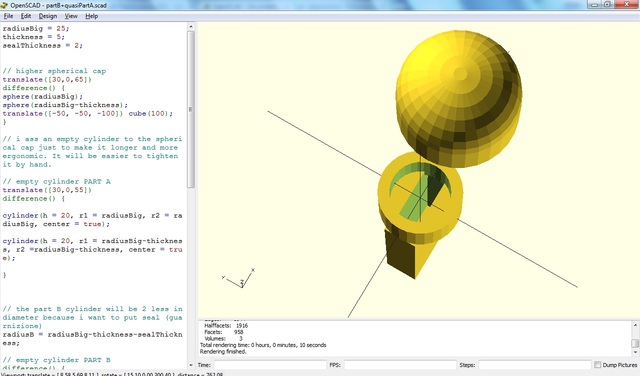Open the Design menu
Viewport: 640px width, 376px height.
(x=48, y=16)
